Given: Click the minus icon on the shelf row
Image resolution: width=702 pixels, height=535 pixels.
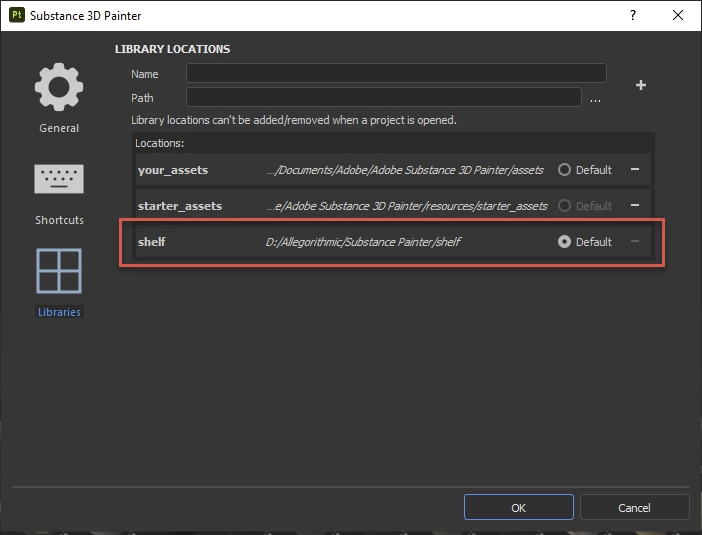Looking at the screenshot, I should [x=635, y=241].
